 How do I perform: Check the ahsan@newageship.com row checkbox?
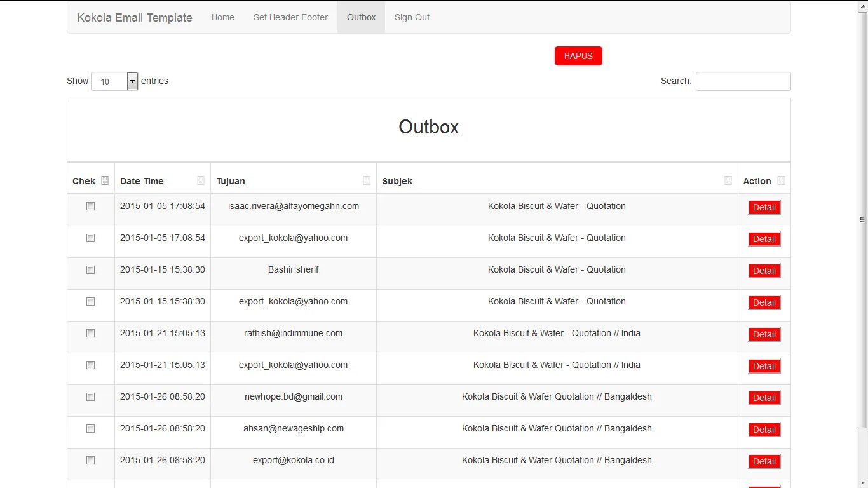90,428
